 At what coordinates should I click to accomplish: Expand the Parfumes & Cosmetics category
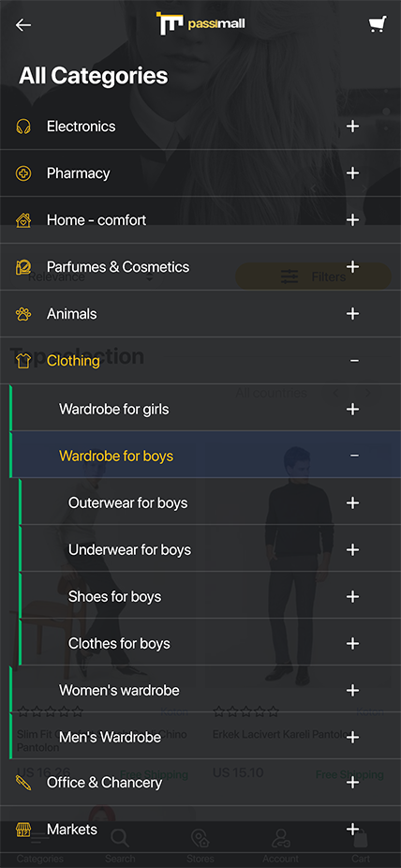[352, 267]
